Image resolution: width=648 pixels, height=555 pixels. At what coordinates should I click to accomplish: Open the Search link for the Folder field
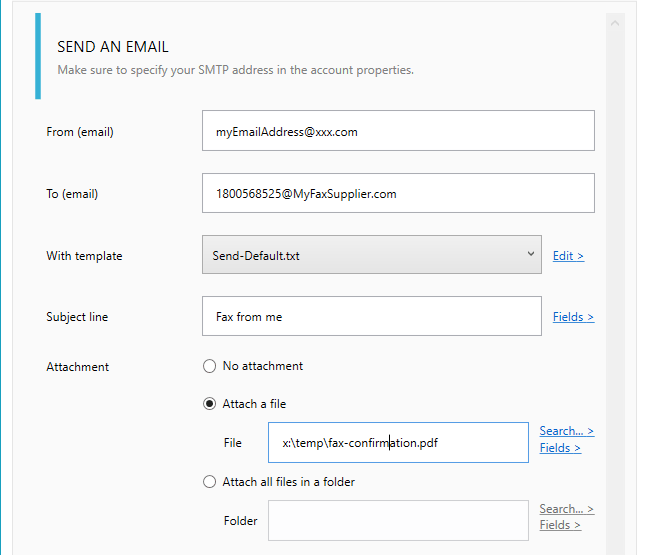(x=566, y=509)
